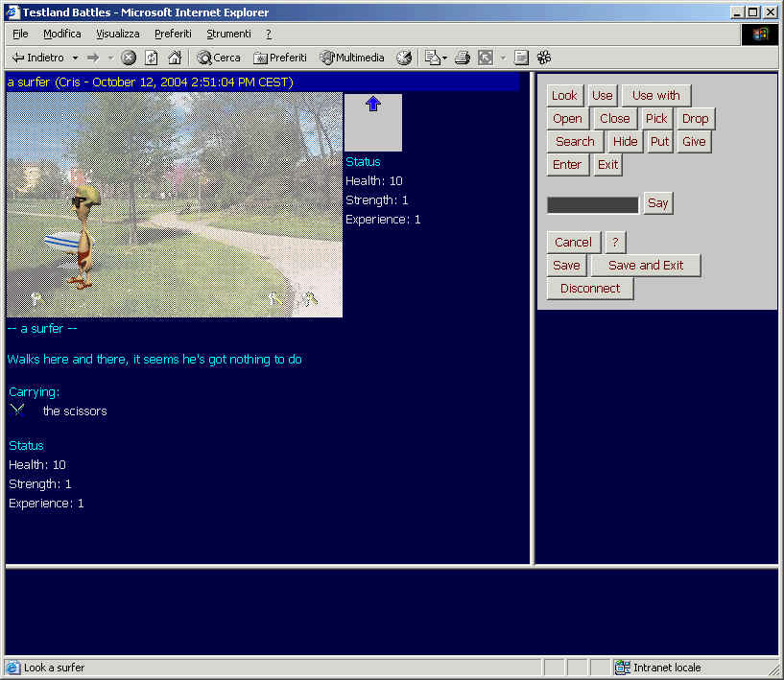Click the Disconnect button

coord(590,289)
